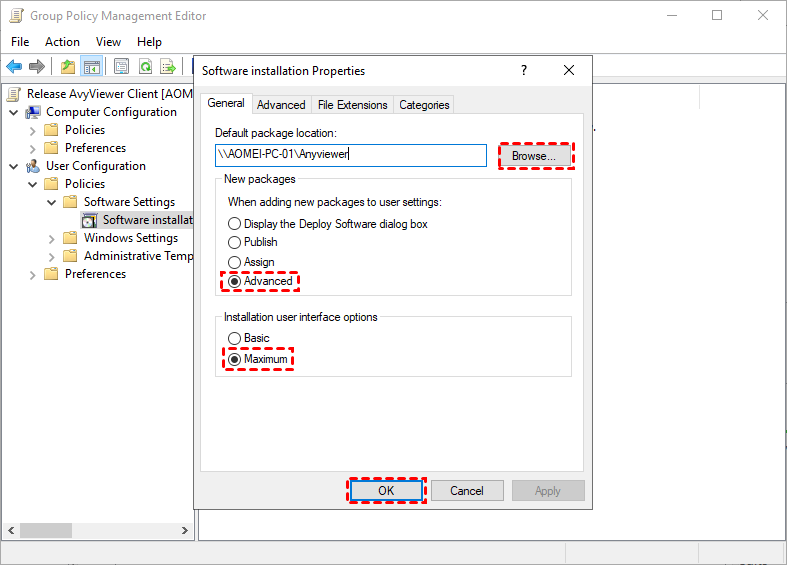This screenshot has width=787, height=565.
Task: Expand Preferences under User Configuration
Action: coord(33,275)
